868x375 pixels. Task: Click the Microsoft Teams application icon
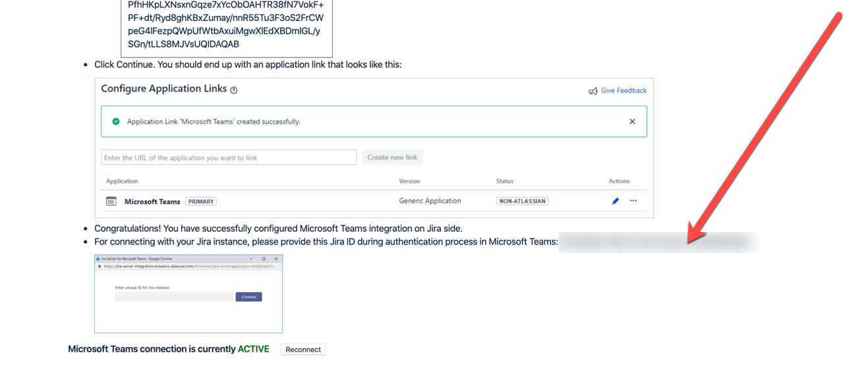[x=111, y=201]
